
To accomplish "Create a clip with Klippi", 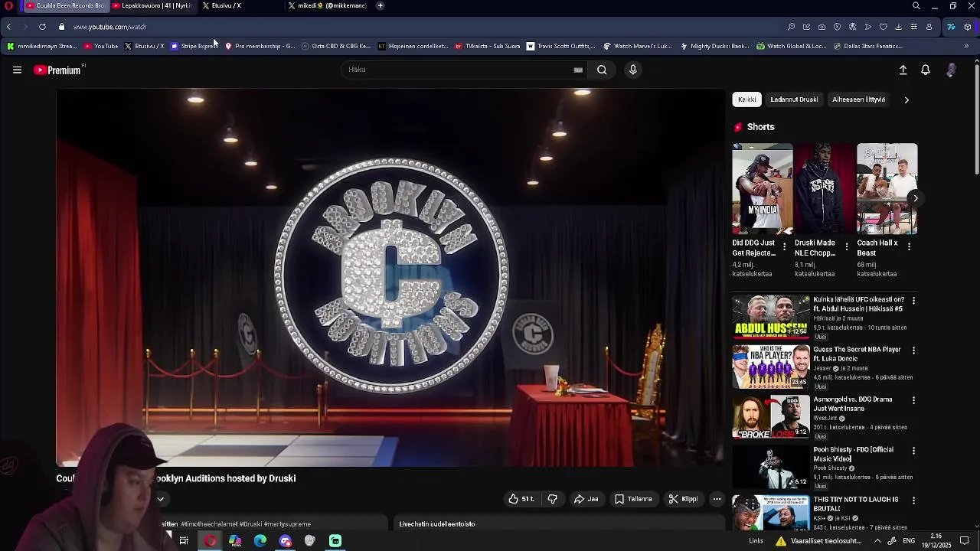I will point(684,499).
